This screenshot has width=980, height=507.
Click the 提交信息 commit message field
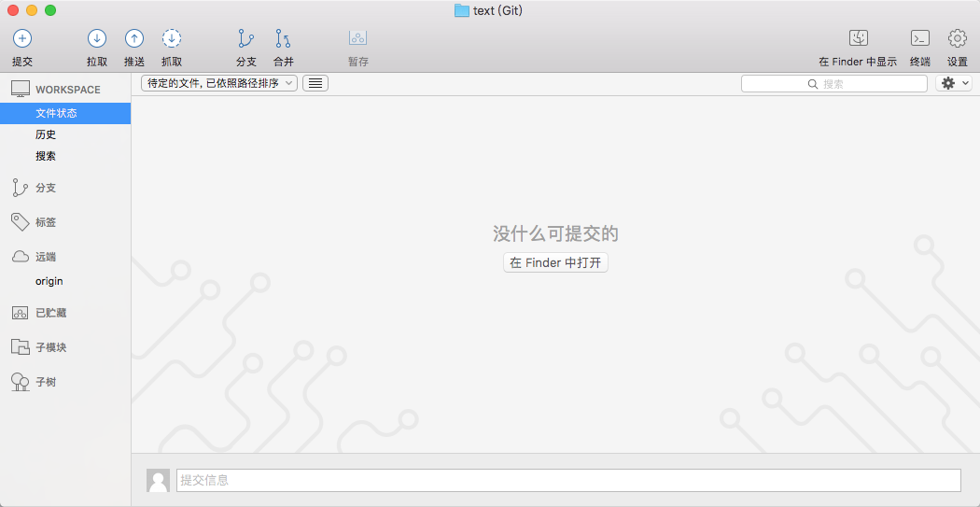[568, 480]
